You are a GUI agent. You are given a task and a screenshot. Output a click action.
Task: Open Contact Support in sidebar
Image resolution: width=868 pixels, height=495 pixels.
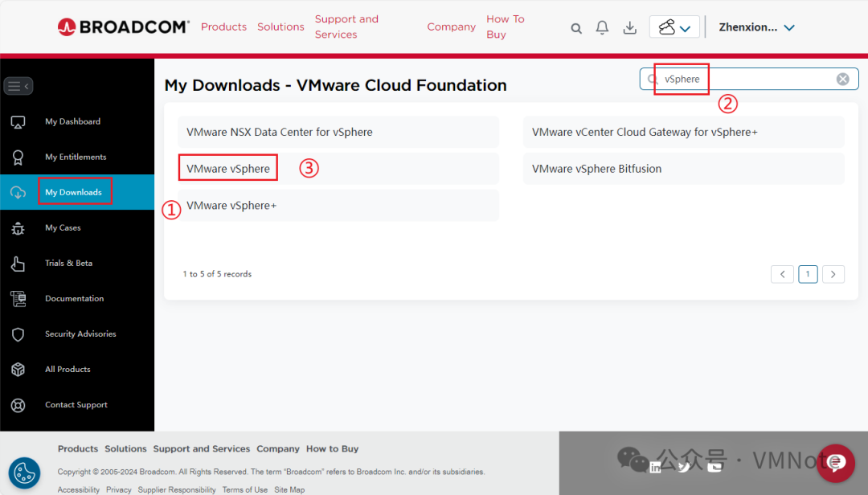[76, 405]
